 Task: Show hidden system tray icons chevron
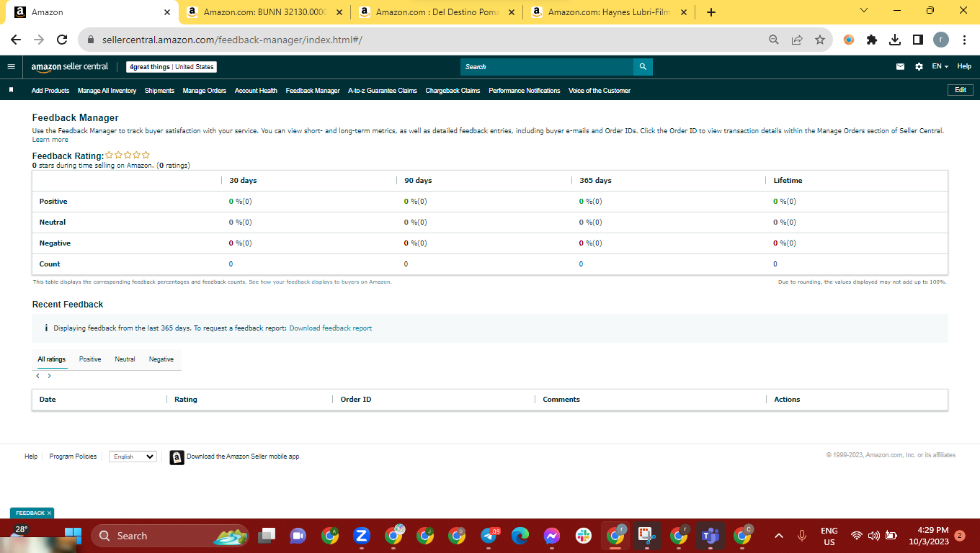(778, 536)
